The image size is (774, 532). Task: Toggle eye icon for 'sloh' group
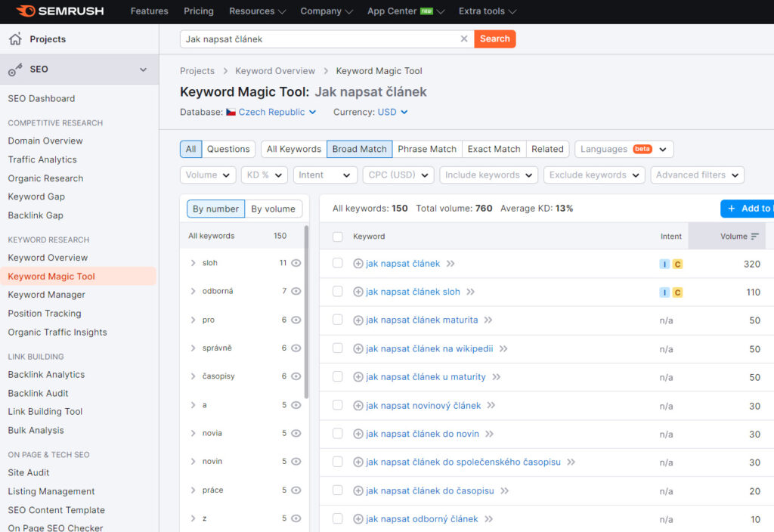pyautogui.click(x=296, y=263)
